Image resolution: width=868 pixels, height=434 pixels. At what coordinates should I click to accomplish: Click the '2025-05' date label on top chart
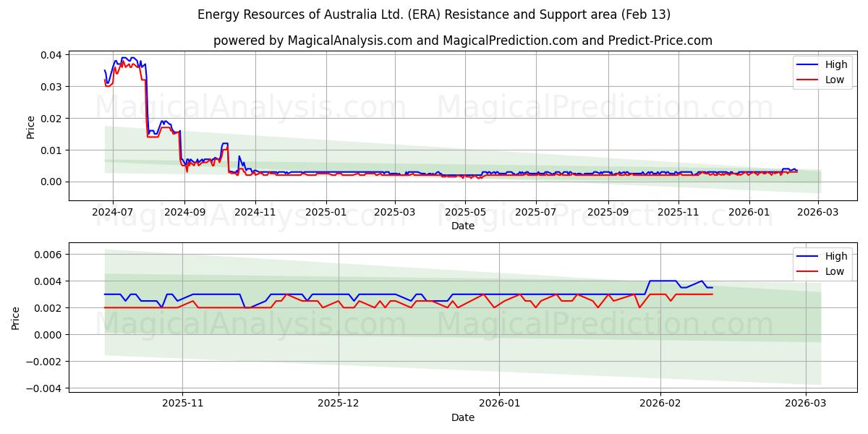465,213
